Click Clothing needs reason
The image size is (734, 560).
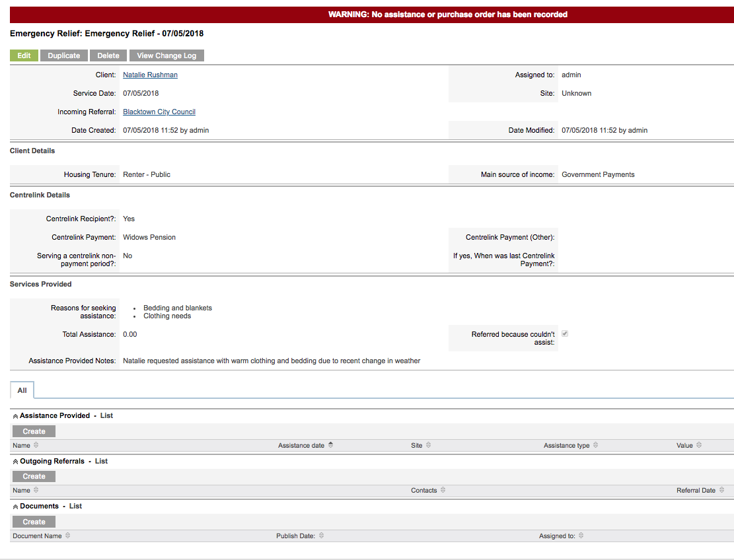click(x=167, y=316)
